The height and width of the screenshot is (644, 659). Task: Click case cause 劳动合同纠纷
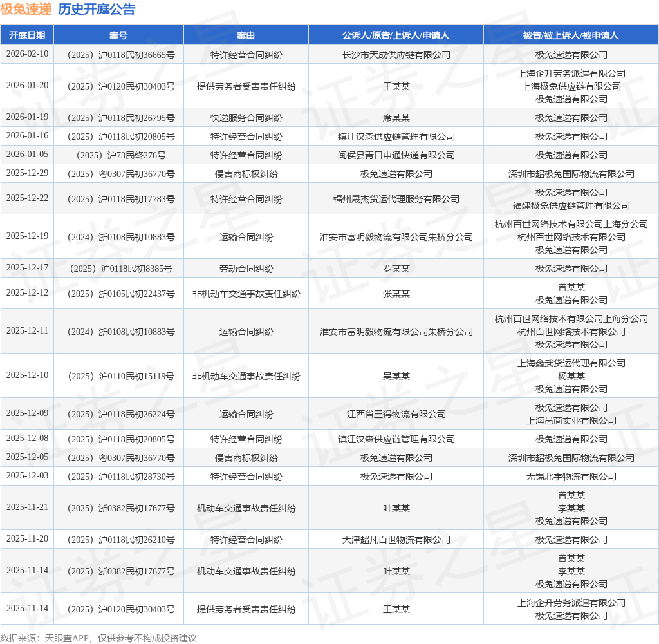click(246, 269)
